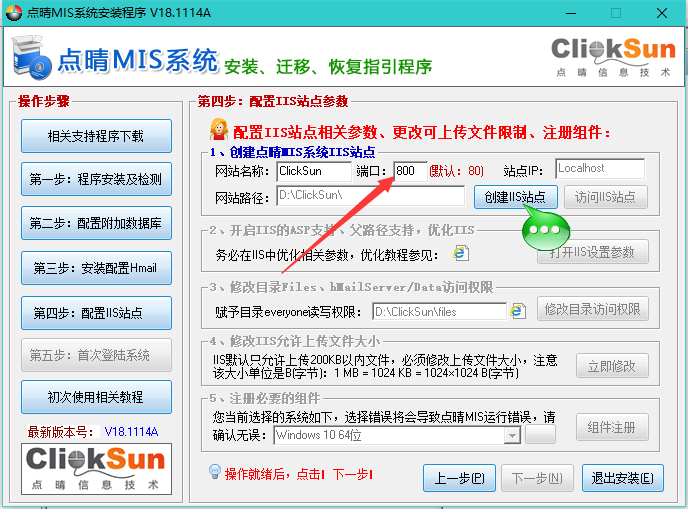Minimize the installer window
The width and height of the screenshot is (688, 509).
click(x=571, y=13)
